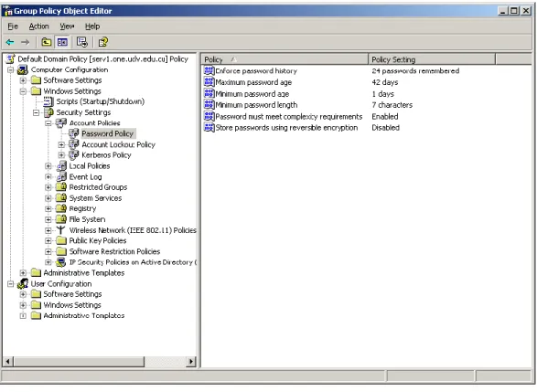This screenshot has width=537, height=392.
Task: Select Minimum password length policy
Action: click(x=256, y=105)
